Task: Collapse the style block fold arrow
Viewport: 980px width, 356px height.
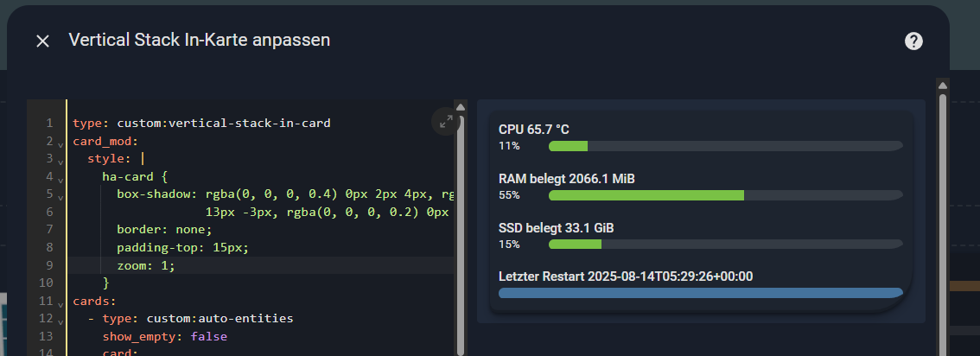Action: tap(60, 161)
